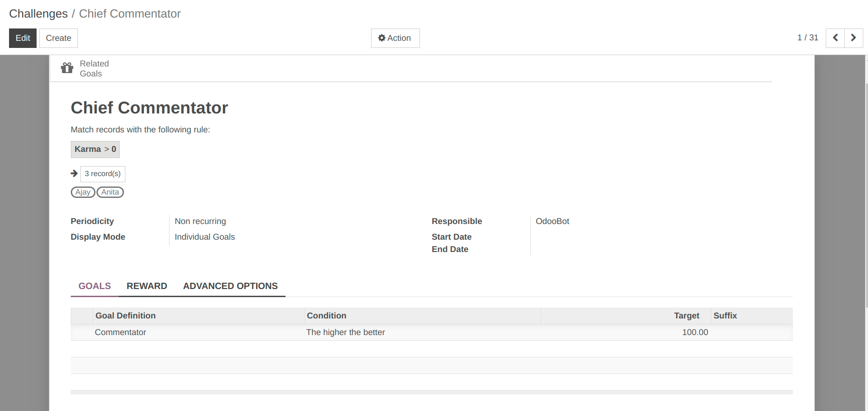The height and width of the screenshot is (411, 868).
Task: Click the Non recurring periodicity value
Action: click(200, 221)
